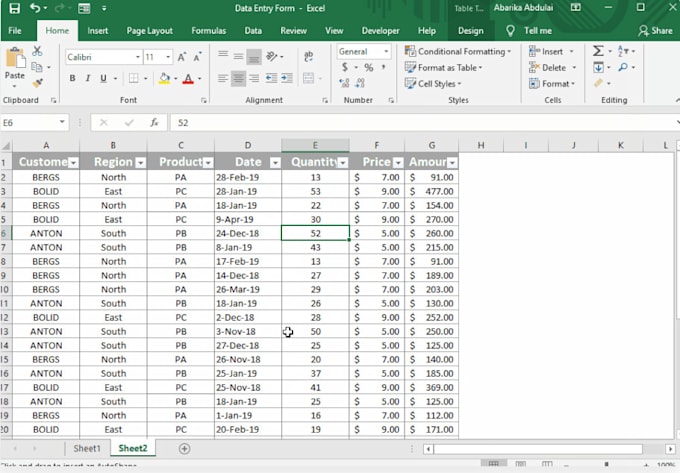Click the Insert Function fx icon
The height and width of the screenshot is (473, 680).
pyautogui.click(x=154, y=123)
